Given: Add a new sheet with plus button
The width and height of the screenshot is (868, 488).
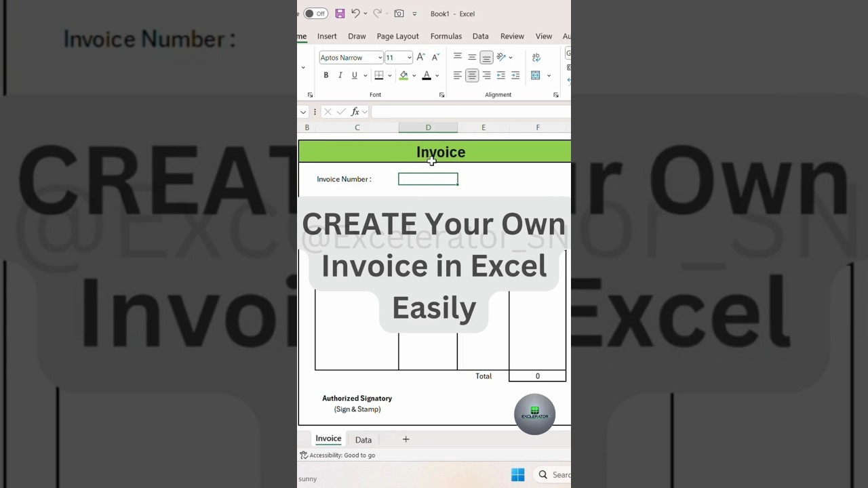Looking at the screenshot, I should coord(406,439).
